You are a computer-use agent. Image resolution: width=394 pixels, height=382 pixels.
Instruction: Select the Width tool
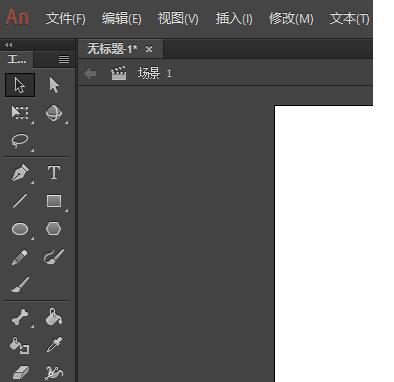pos(54,373)
